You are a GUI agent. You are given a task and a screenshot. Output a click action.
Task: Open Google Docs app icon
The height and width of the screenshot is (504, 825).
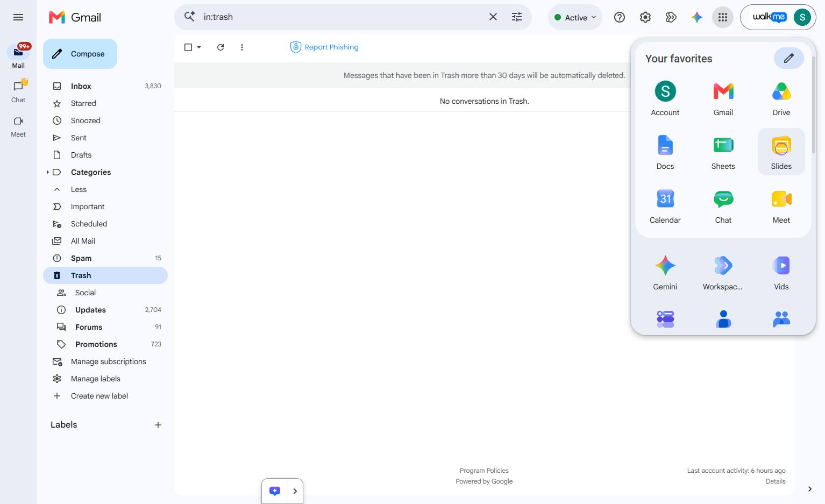pos(665,152)
